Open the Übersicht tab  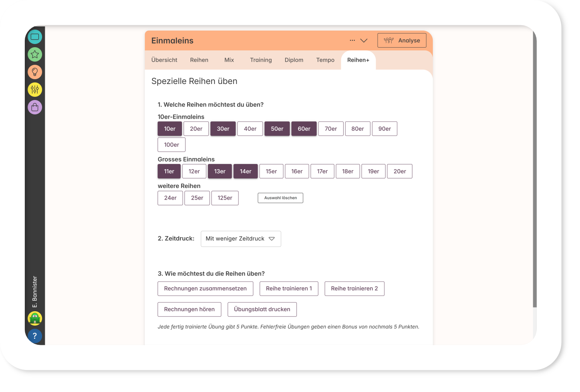click(x=164, y=60)
